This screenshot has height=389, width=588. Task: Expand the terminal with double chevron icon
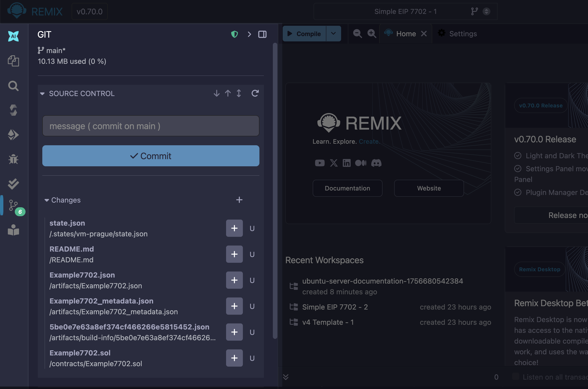coord(286,377)
